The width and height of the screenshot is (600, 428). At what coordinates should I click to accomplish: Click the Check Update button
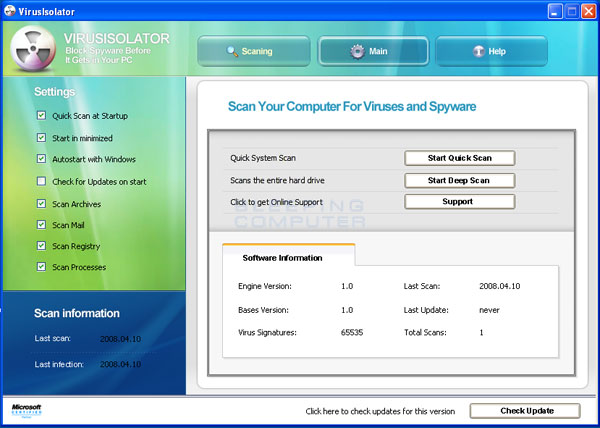pyautogui.click(x=525, y=411)
